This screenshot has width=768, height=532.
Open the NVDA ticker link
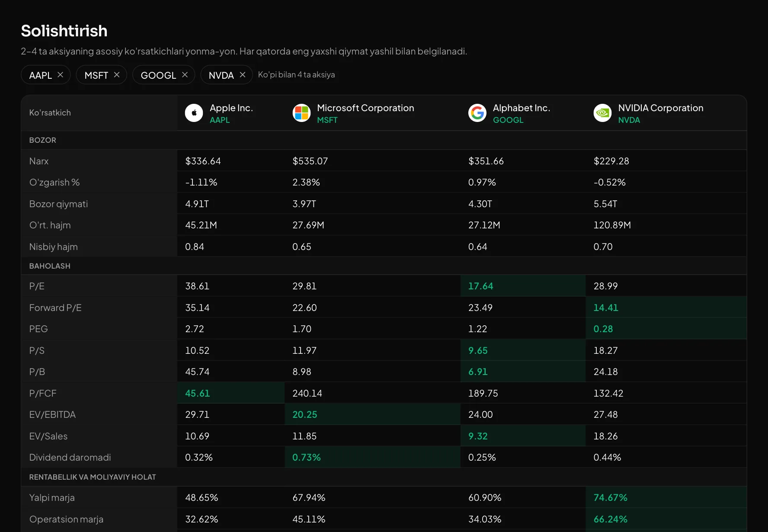coord(629,120)
